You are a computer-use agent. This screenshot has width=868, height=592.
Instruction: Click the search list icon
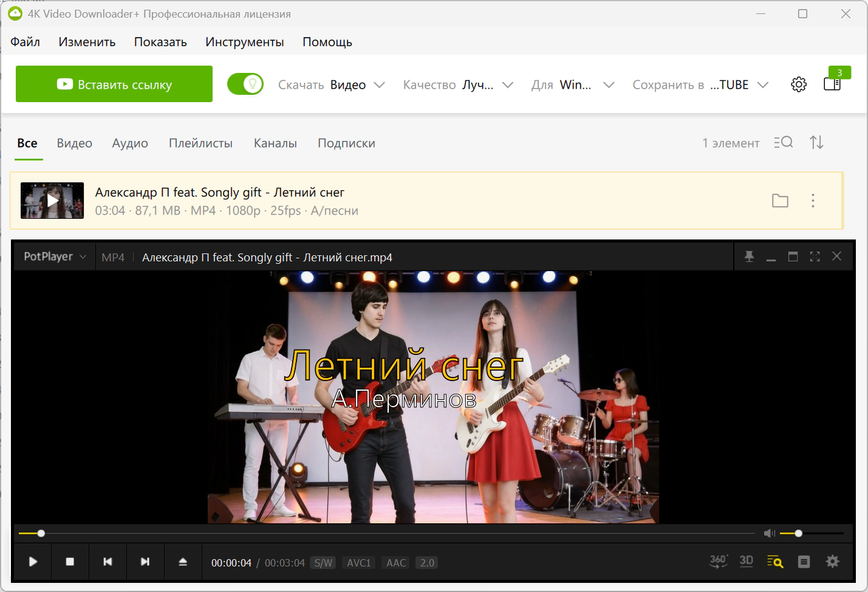click(x=784, y=143)
